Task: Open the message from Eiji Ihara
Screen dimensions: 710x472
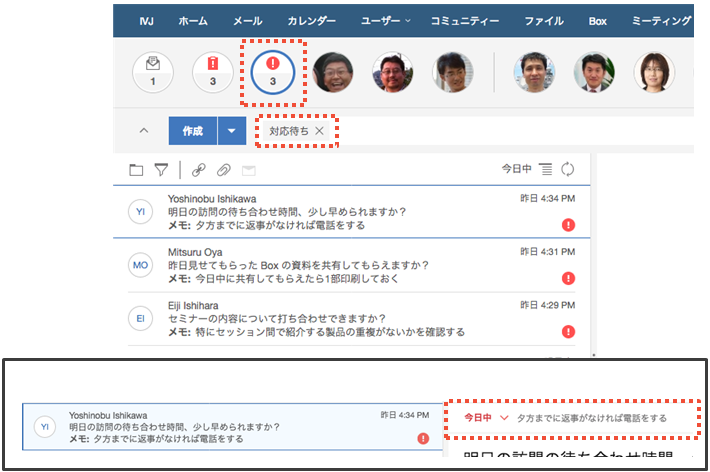Action: click(330, 318)
